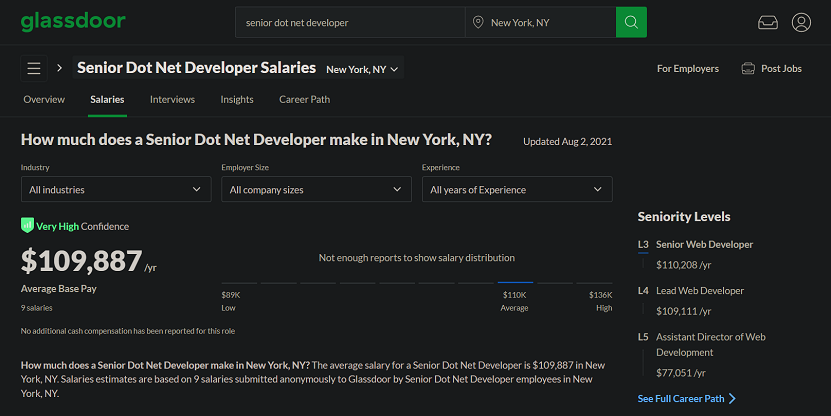Click See Full Career Path link

(681, 399)
